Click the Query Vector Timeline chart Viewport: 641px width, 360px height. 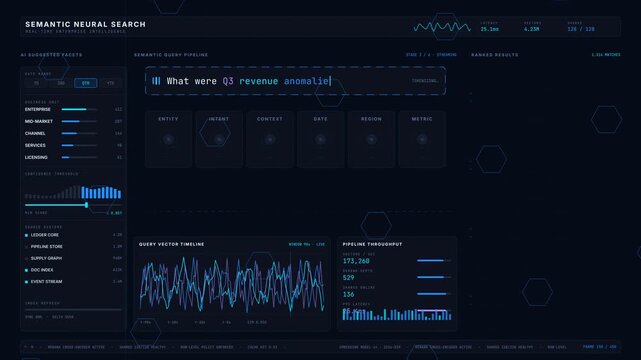pos(232,284)
